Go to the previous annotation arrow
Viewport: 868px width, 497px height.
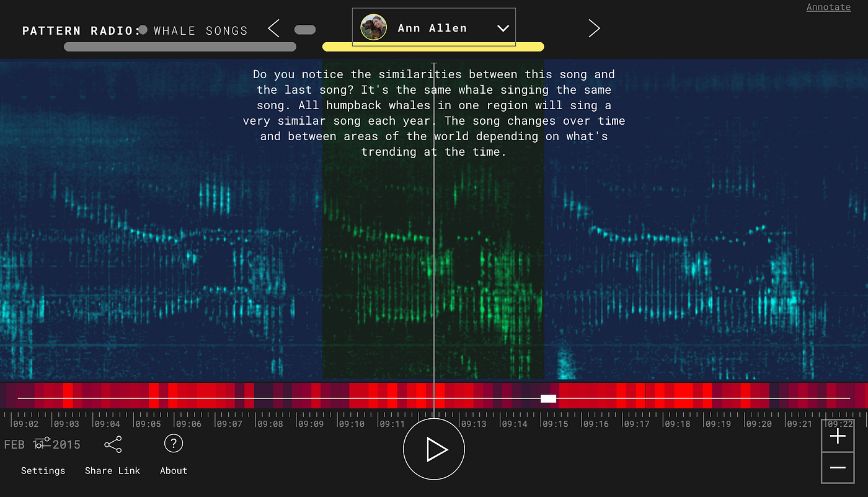273,28
